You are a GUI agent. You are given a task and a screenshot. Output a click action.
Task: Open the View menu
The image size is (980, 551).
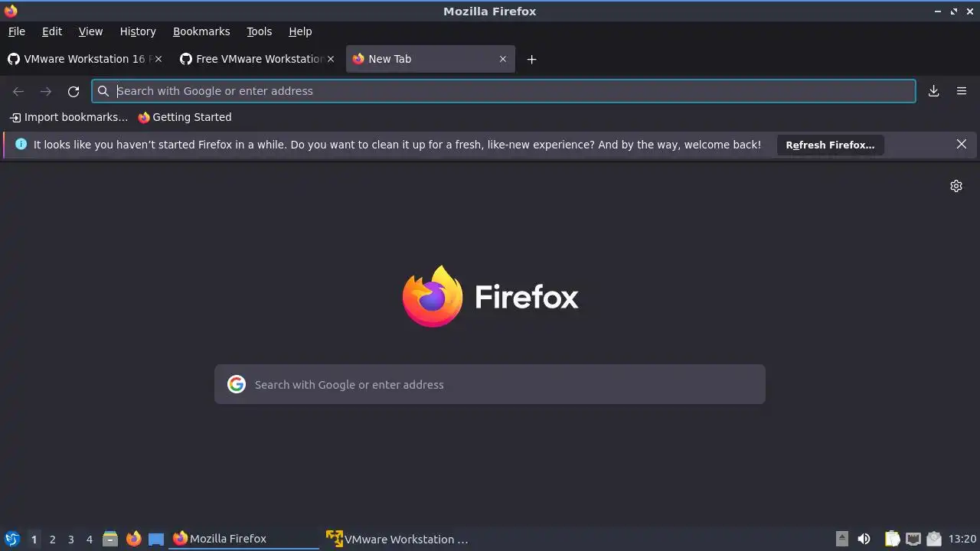[x=90, y=31]
